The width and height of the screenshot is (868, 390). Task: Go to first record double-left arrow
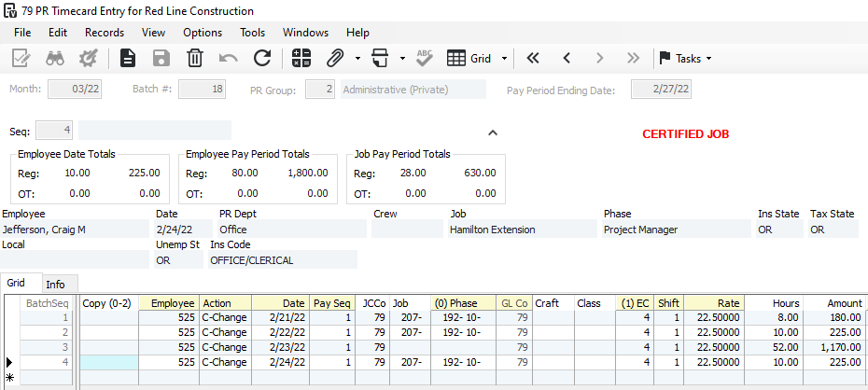(x=533, y=58)
